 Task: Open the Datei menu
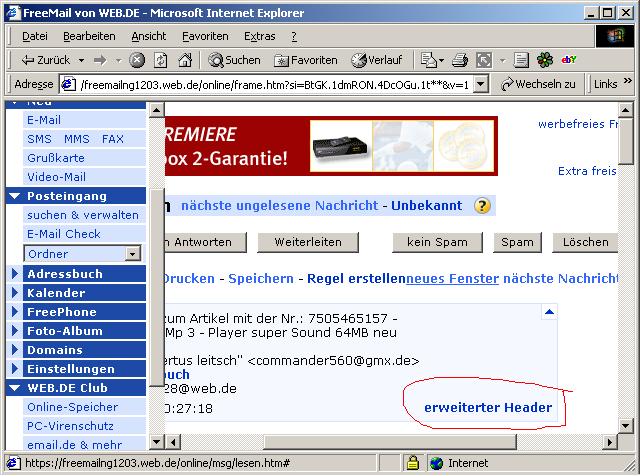35,36
